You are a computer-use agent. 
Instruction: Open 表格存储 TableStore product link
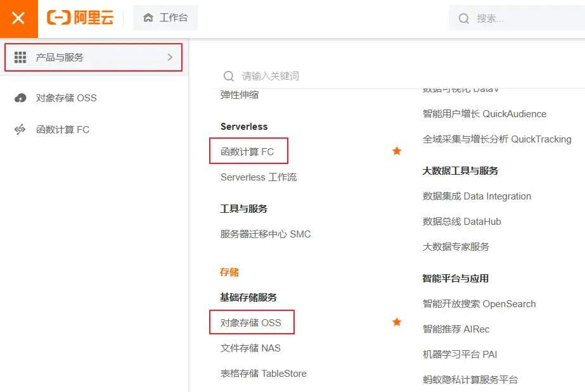pos(264,374)
